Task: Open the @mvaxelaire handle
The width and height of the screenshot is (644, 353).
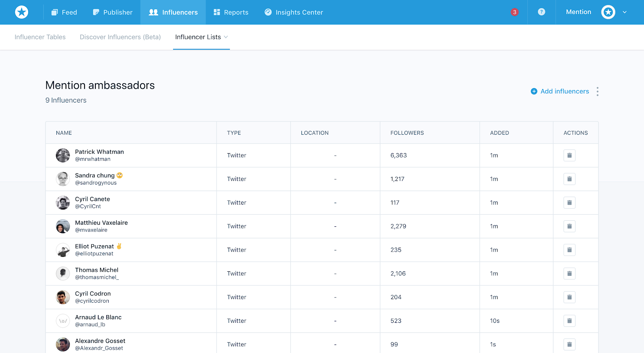Action: pos(91,230)
